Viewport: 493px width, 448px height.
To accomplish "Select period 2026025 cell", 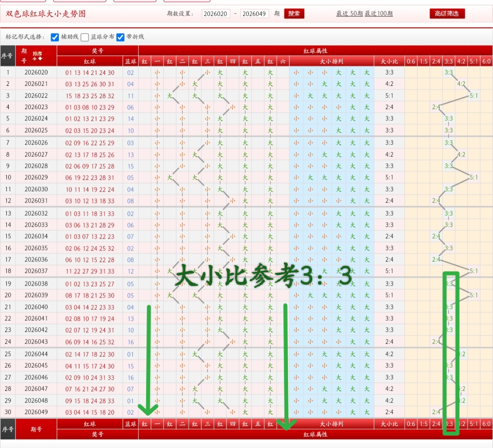I will click(36, 130).
